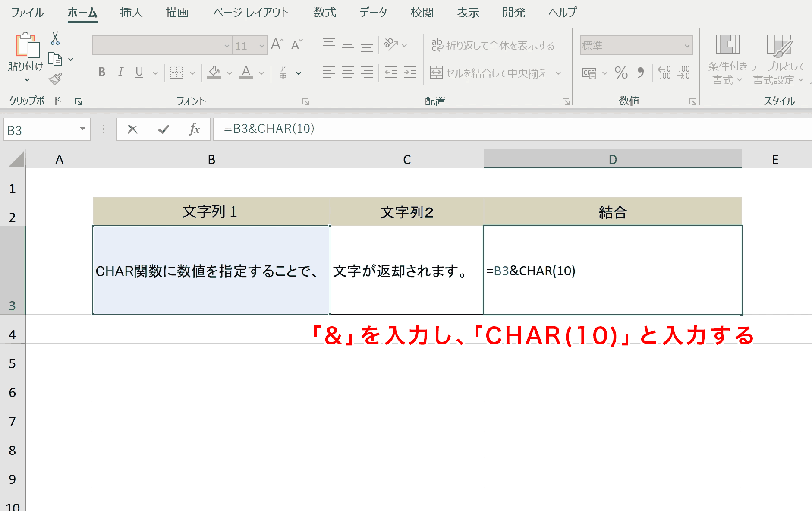Toggle Underline formatting
The width and height of the screenshot is (812, 511).
click(139, 72)
